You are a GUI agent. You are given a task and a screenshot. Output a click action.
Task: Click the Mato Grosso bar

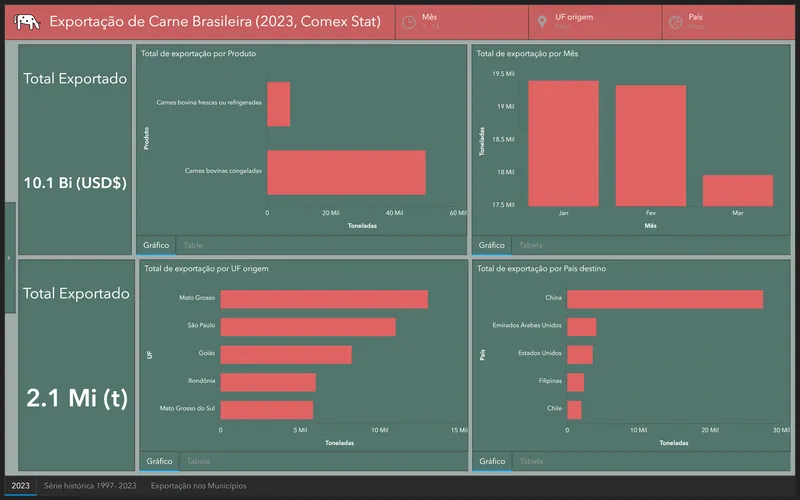pos(324,299)
